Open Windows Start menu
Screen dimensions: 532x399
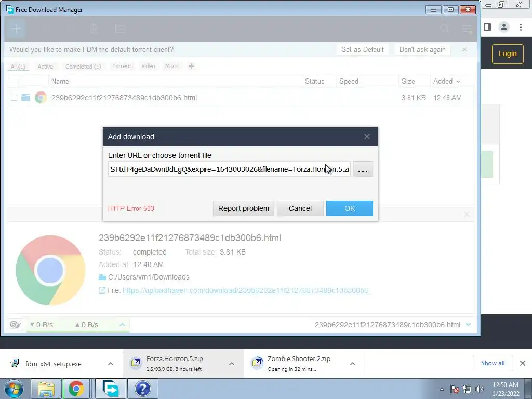[14, 389]
